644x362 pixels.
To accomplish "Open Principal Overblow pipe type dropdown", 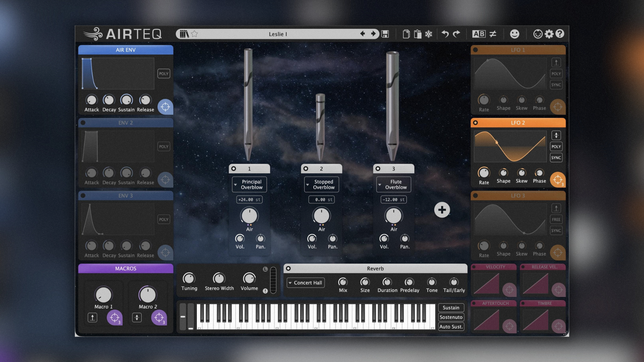I will [x=249, y=184].
